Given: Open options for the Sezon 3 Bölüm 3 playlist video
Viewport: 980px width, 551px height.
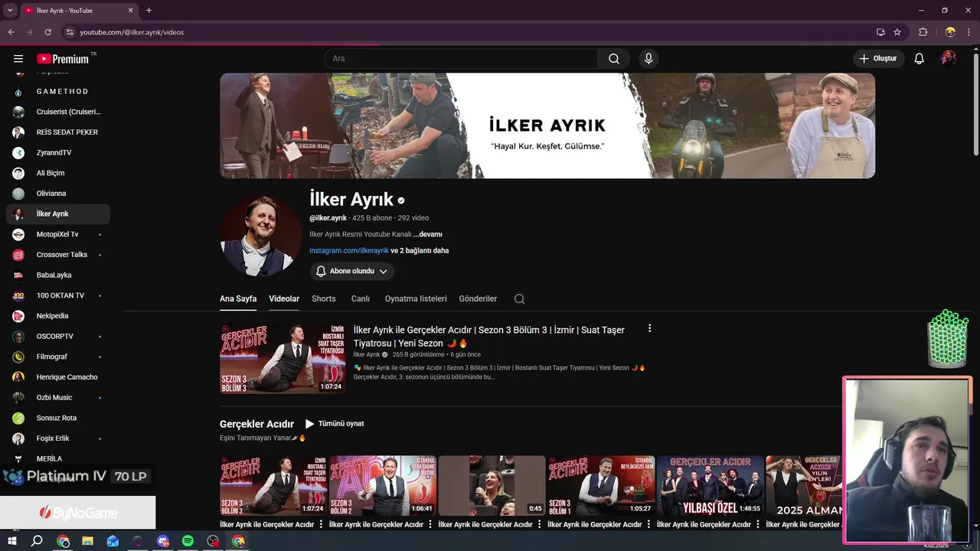Looking at the screenshot, I should pyautogui.click(x=321, y=524).
